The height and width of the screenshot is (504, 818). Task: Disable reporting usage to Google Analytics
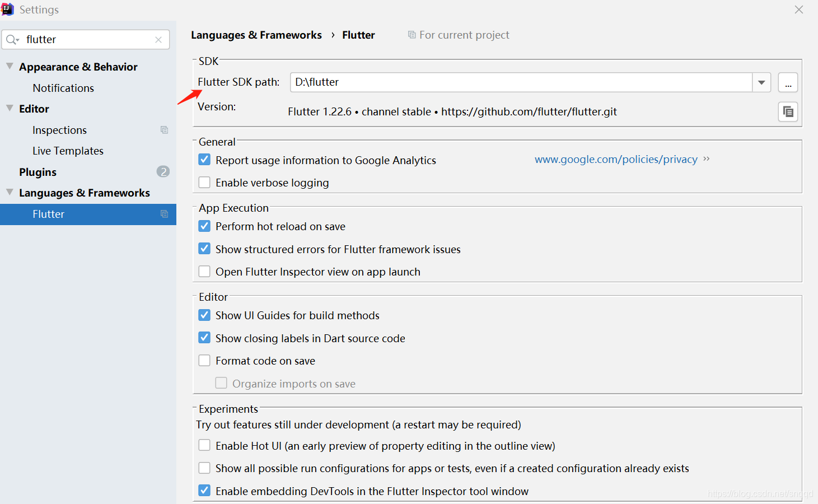coord(204,160)
